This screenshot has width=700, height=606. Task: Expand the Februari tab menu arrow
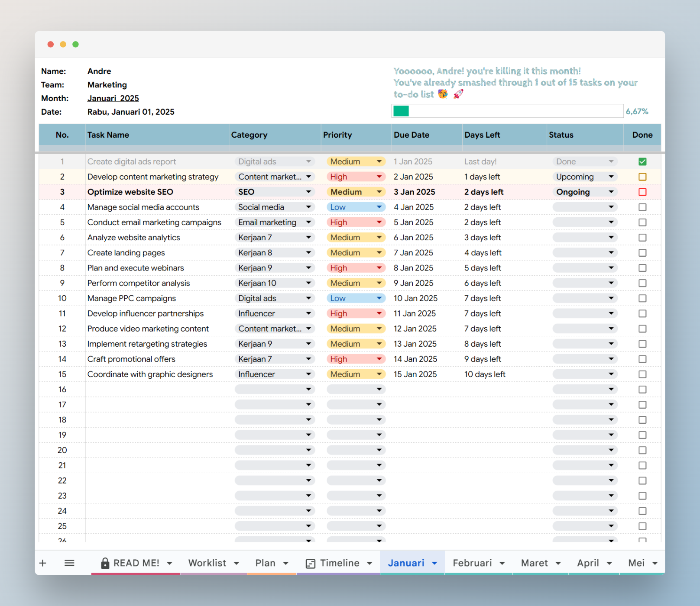(x=502, y=564)
